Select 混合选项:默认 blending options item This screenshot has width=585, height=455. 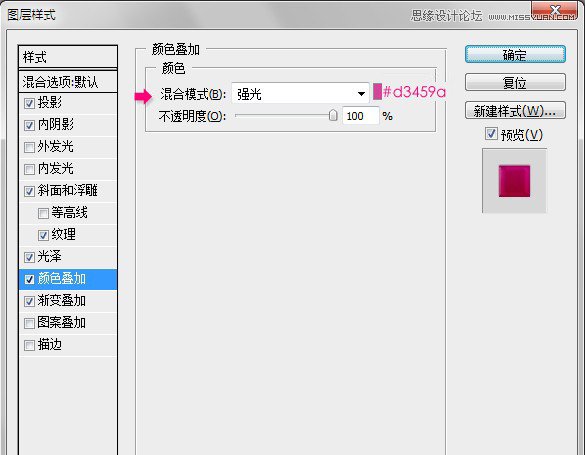[x=68, y=82]
